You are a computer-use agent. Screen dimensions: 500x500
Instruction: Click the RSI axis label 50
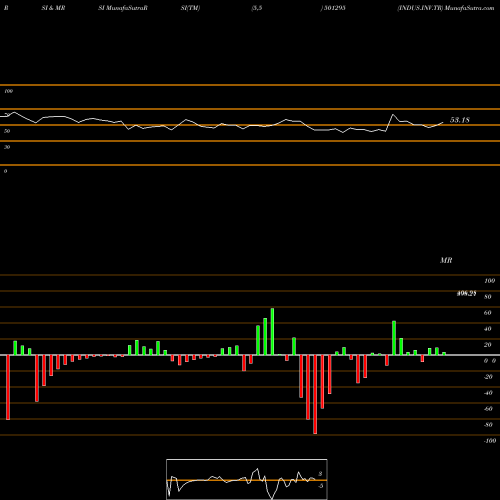7,131
